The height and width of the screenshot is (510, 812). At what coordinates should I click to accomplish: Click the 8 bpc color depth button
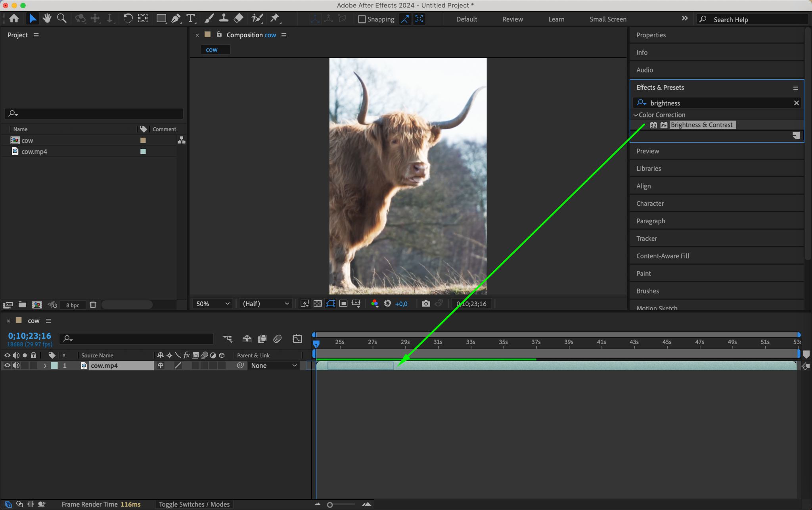(x=73, y=305)
